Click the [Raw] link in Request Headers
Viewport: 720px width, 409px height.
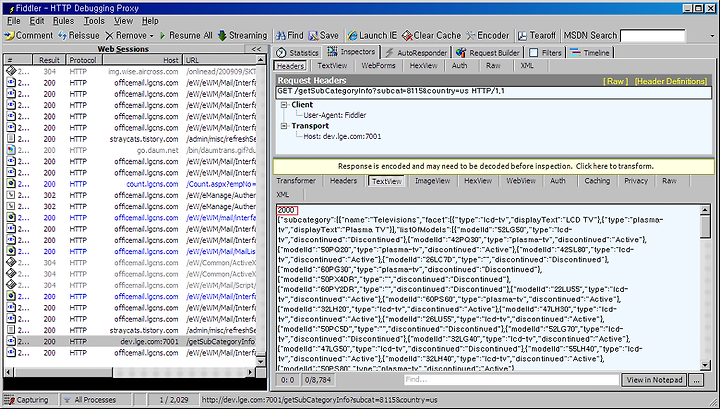[615, 81]
